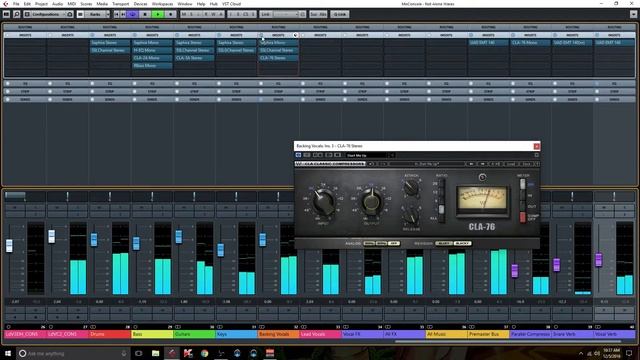
Task: Select CLA-76 Stereo insert on Backing Vocals channel
Action: click(x=278, y=58)
